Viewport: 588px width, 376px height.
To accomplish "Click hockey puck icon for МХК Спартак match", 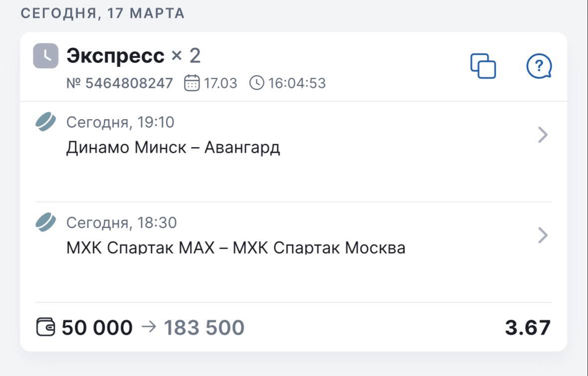I will coord(46,222).
